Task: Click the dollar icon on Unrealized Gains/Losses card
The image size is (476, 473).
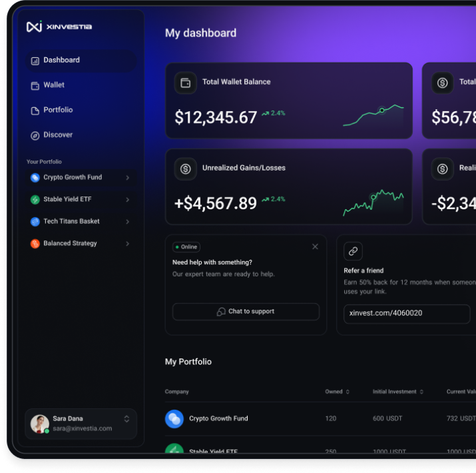Action: coord(186,169)
